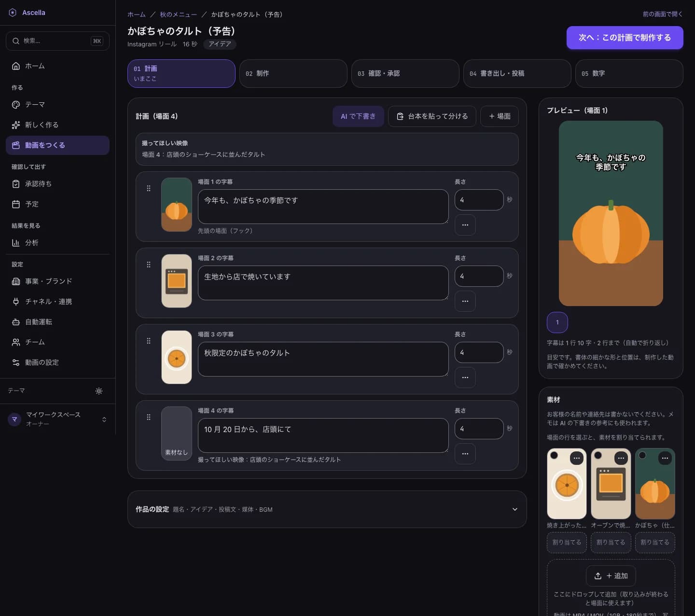Image resolution: width=695 pixels, height=616 pixels.
Task: Go to the 04 書き出し・投稿 step tab
Action: click(x=517, y=73)
